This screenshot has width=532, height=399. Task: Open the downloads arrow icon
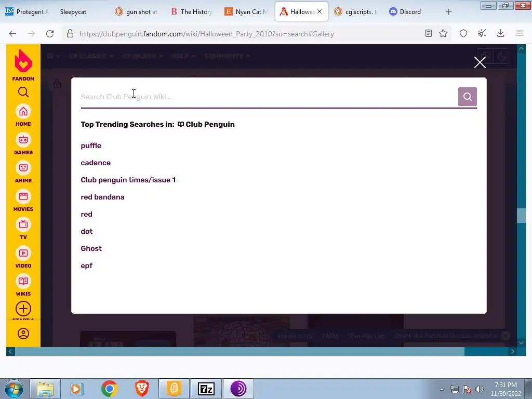(x=500, y=33)
